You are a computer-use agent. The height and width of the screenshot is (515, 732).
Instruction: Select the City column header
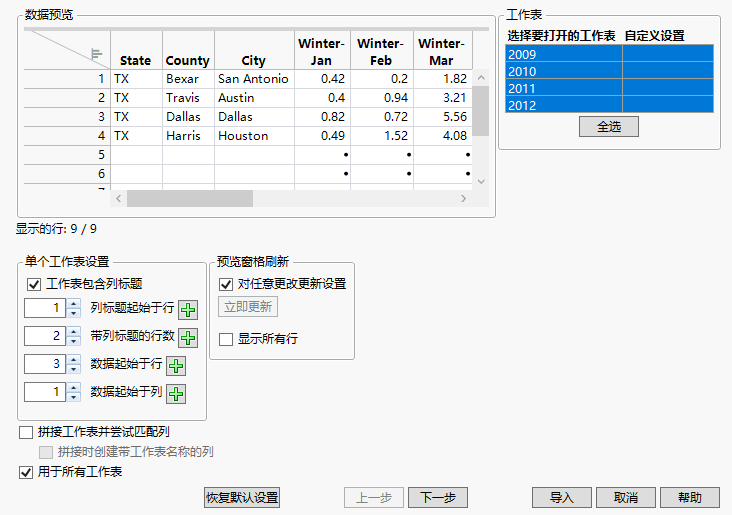pos(254,50)
